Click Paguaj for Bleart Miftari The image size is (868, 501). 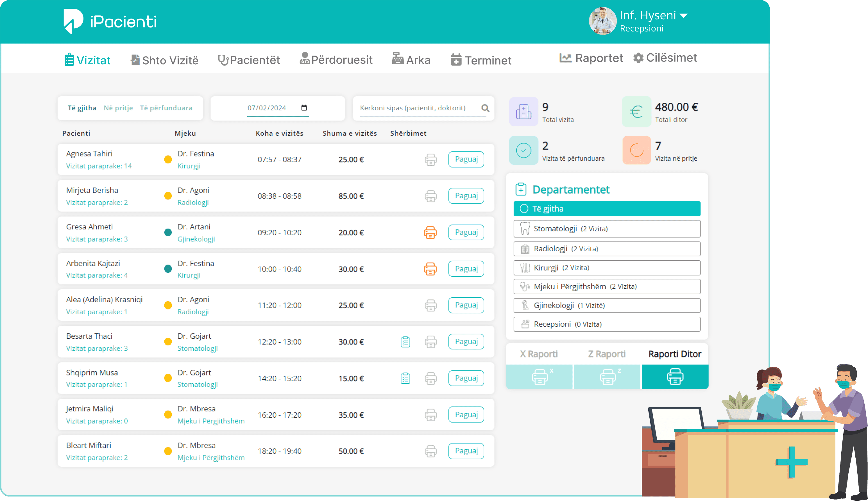coord(466,451)
